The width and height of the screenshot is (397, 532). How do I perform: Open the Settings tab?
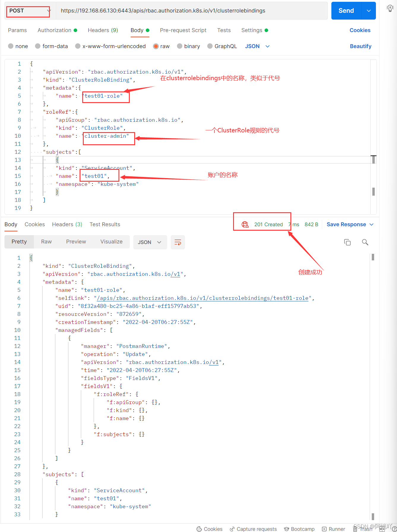click(x=255, y=30)
